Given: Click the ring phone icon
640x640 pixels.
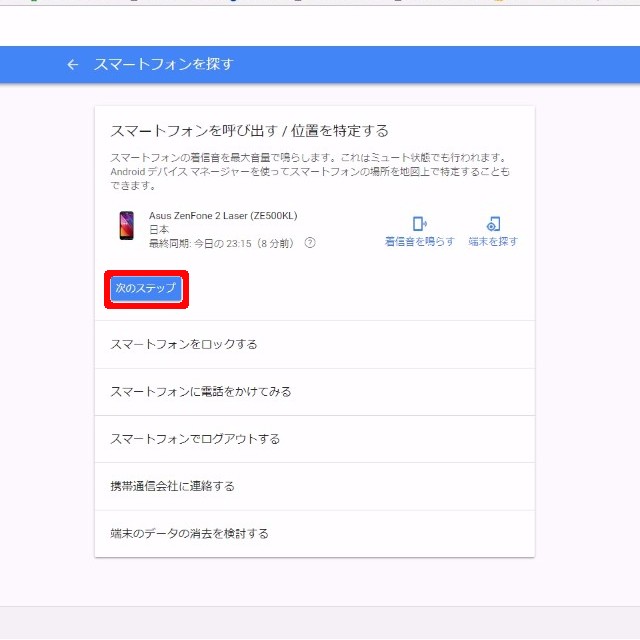Looking at the screenshot, I should (420, 224).
